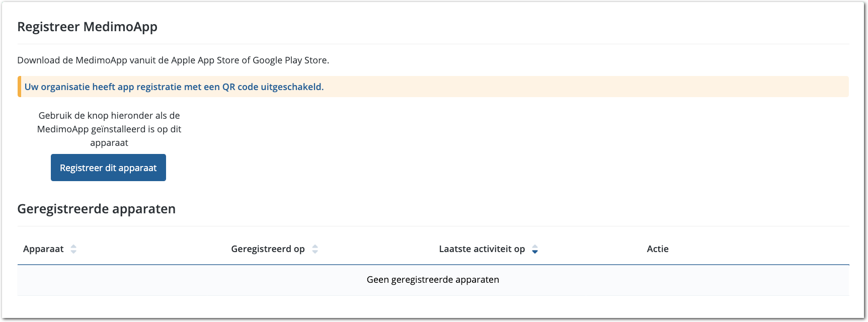Screen dimensions: 868x322
Task: Click the down arrow beside Apparaat
Action: coord(73,252)
